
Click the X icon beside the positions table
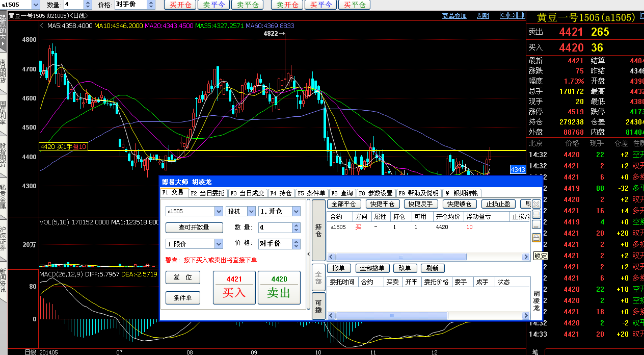[536, 204]
